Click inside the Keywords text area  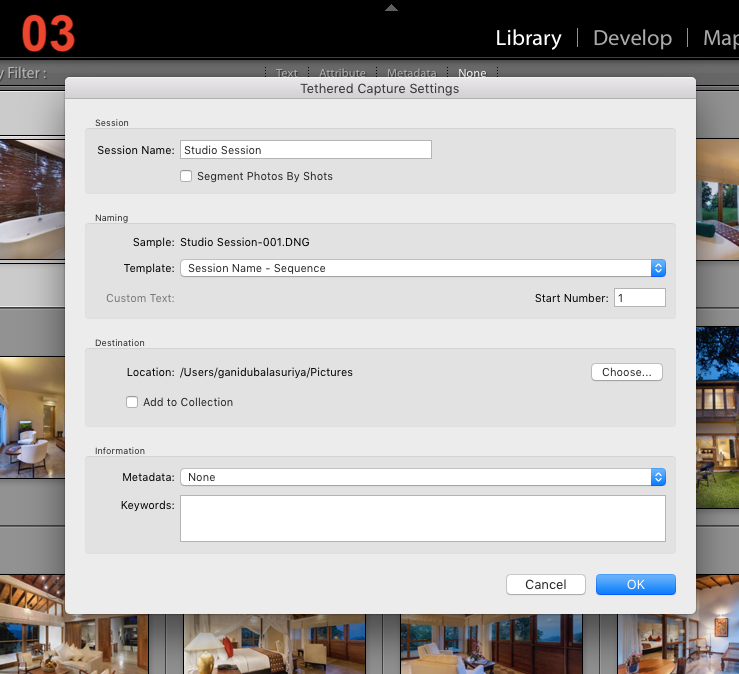pyautogui.click(x=423, y=518)
